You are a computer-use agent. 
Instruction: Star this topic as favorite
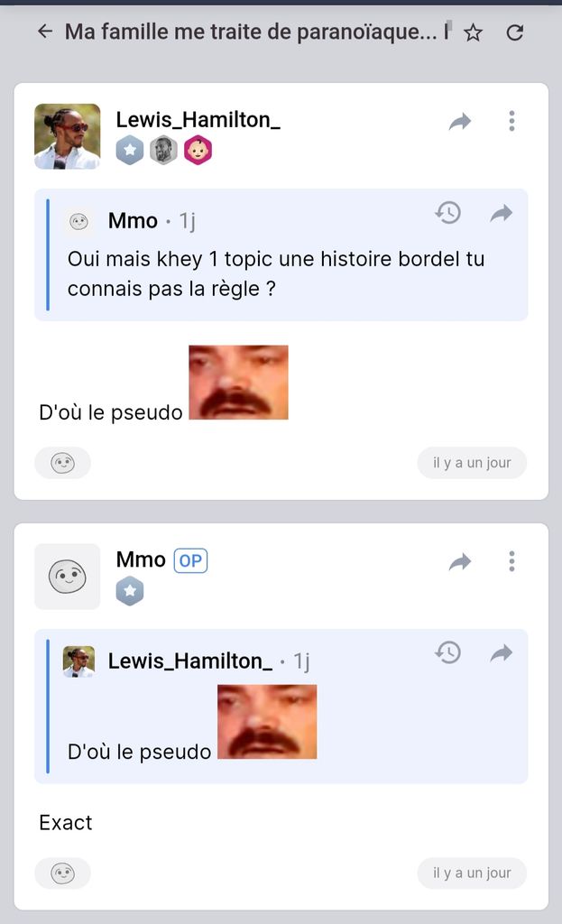click(473, 33)
